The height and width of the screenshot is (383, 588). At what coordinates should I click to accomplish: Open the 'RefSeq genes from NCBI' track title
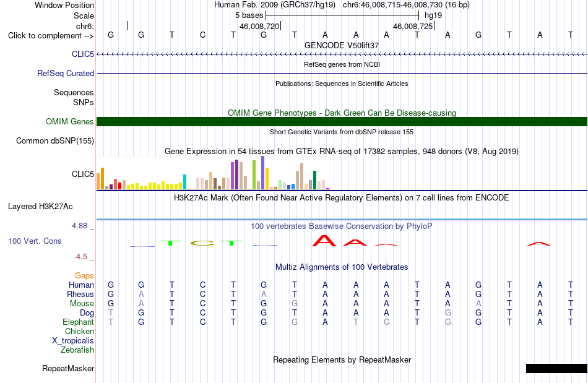pos(342,64)
